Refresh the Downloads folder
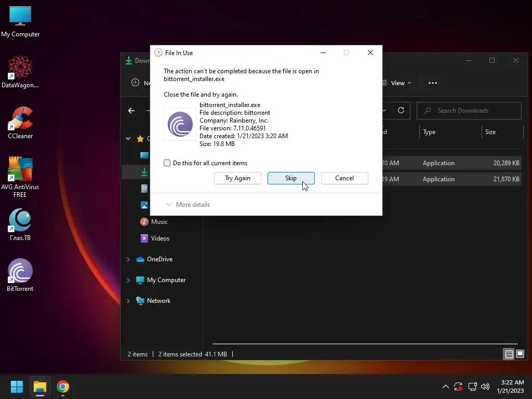Screen dimensions: 532x399 click(401, 110)
